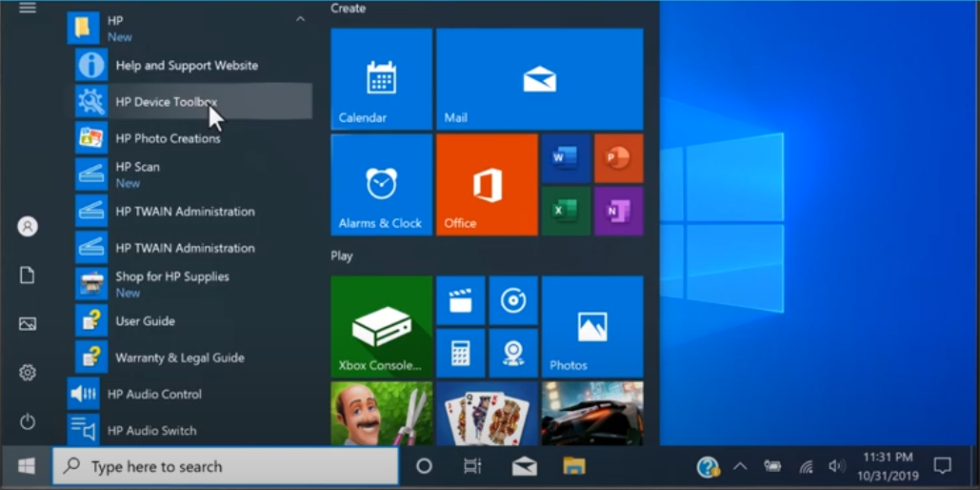Viewport: 980px width, 490px height.
Task: Focus the 'Type here to search' box
Action: [225, 466]
